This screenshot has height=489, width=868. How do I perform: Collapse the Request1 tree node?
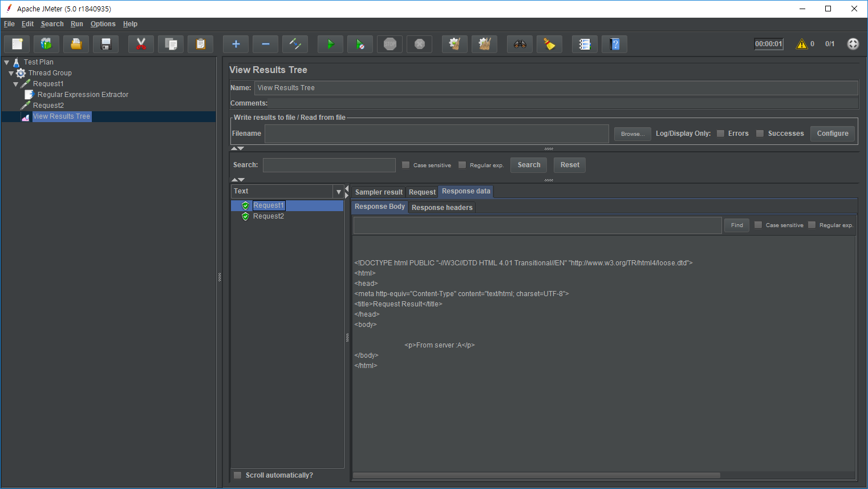[15, 84]
